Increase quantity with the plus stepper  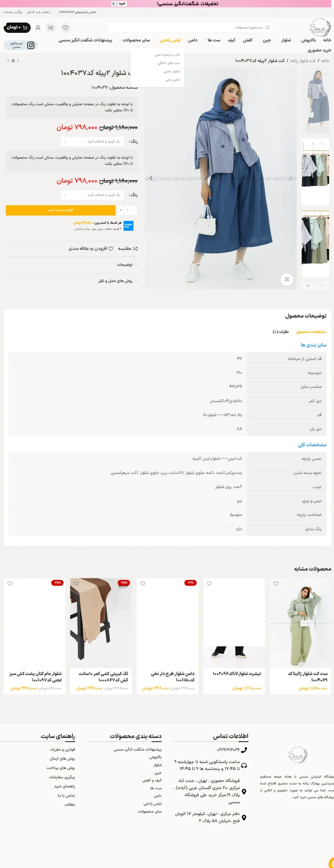click(x=121, y=210)
